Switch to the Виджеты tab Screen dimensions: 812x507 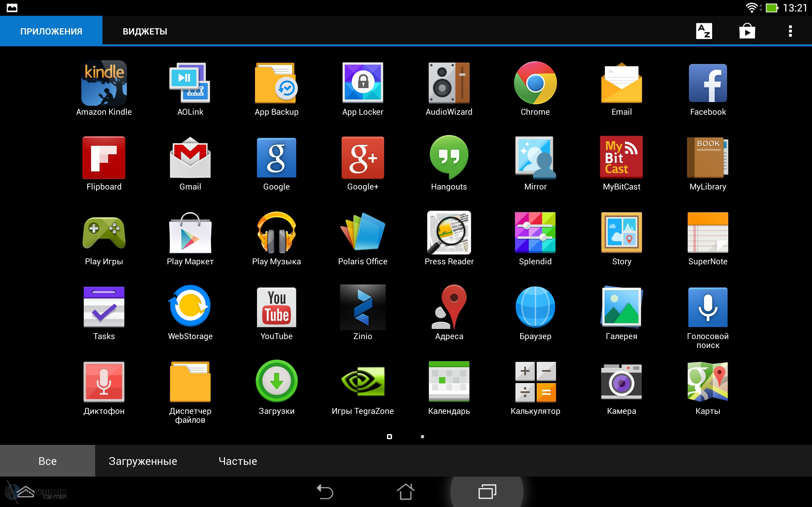(x=145, y=31)
